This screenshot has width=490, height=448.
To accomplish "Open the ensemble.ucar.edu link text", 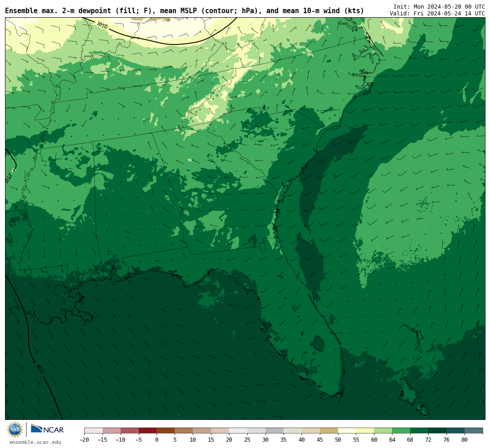I will coord(35,443).
